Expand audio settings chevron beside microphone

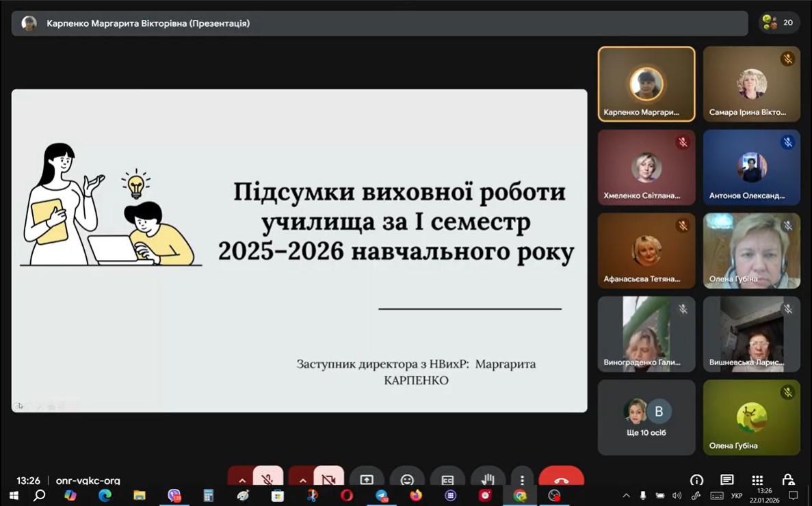point(241,480)
